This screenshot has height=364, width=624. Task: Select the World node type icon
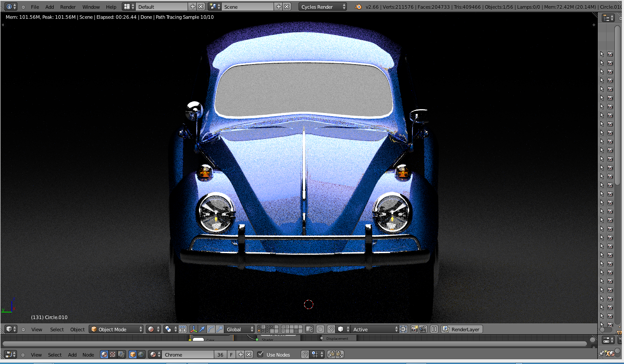(141, 354)
